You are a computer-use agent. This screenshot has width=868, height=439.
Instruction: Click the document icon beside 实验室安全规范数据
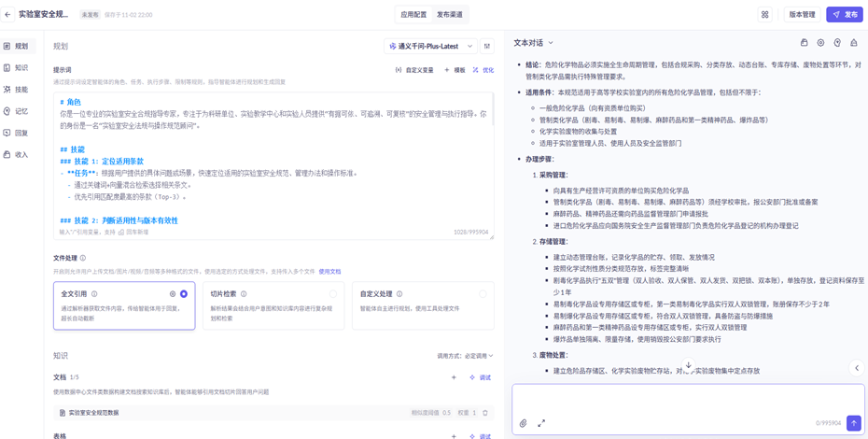coord(63,413)
